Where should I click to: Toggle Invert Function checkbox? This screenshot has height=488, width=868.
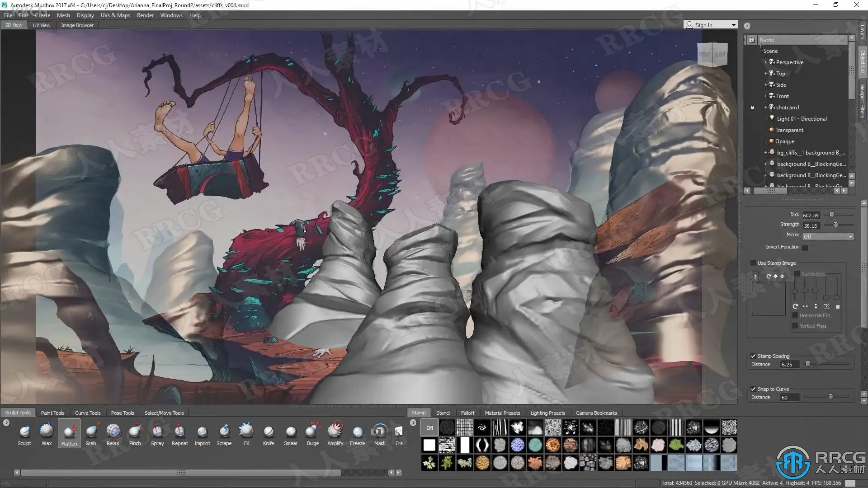(x=805, y=247)
